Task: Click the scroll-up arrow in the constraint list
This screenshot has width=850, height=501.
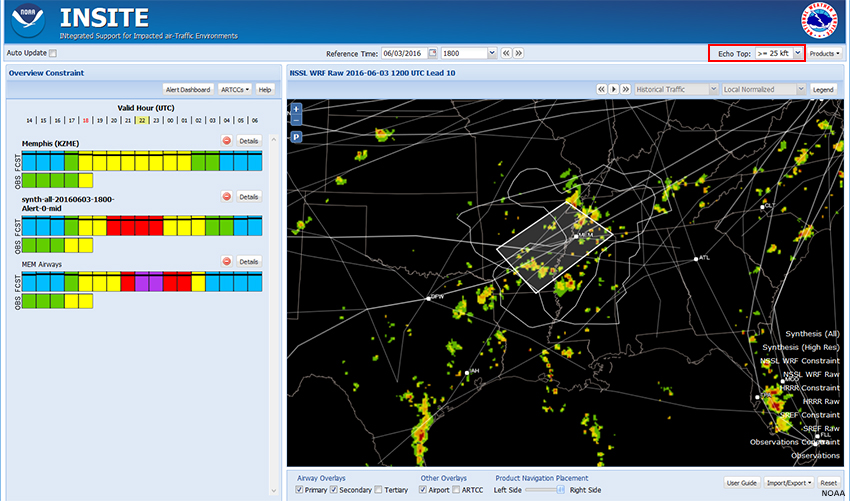Action: 273,139
